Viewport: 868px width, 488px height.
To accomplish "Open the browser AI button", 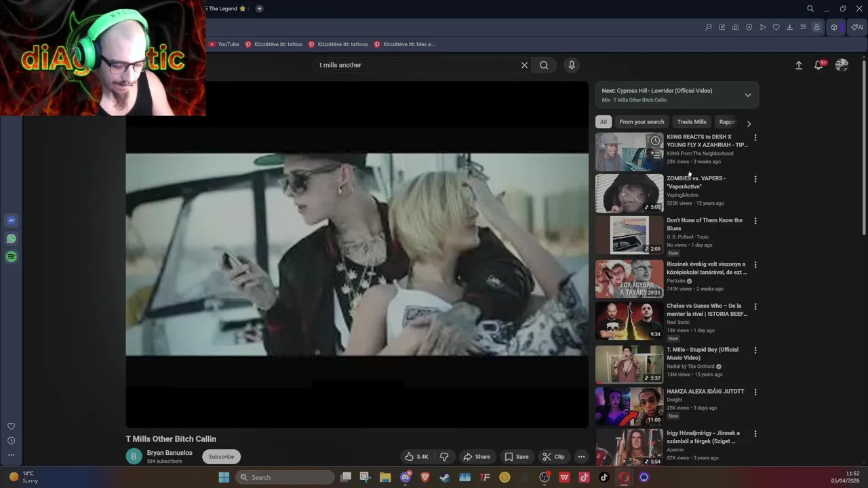I will tap(857, 27).
